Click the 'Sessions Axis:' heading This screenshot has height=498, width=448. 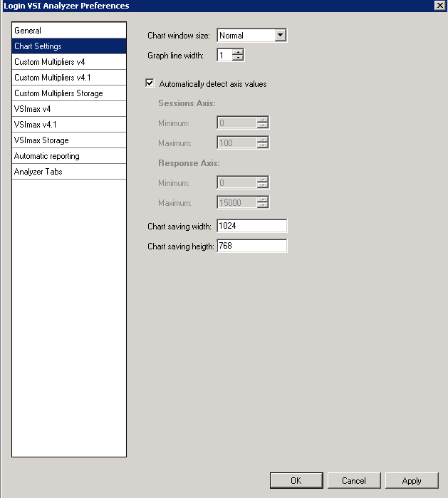point(187,103)
